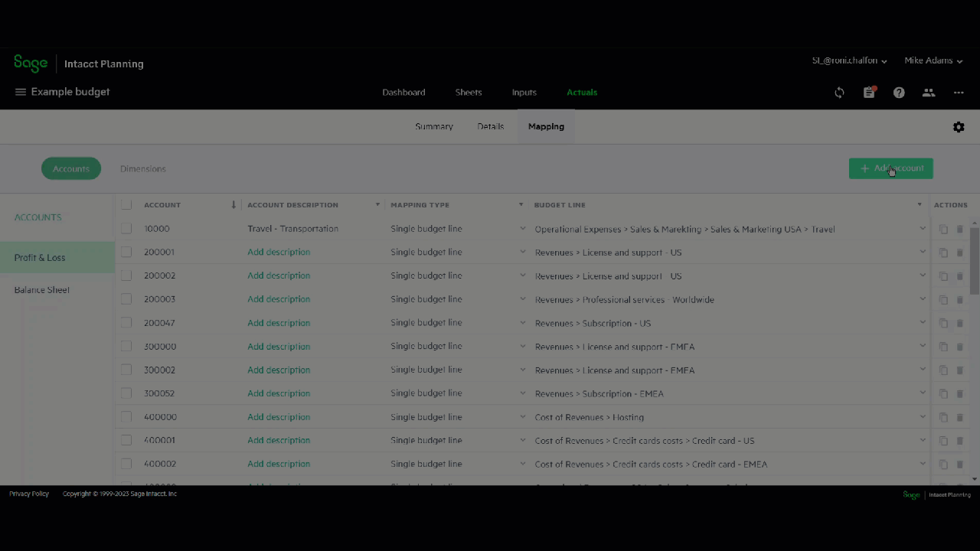Sort by the Account column arrow
This screenshot has width=980, height=551.
(x=234, y=205)
